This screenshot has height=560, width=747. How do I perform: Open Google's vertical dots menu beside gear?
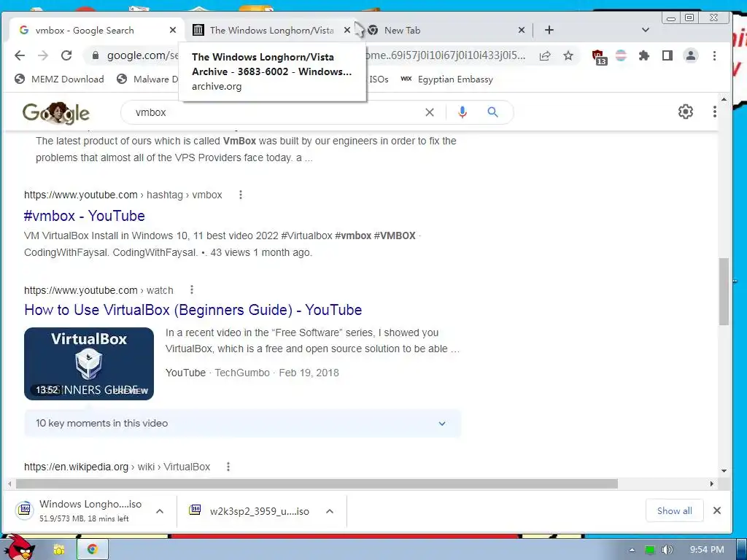pyautogui.click(x=714, y=112)
